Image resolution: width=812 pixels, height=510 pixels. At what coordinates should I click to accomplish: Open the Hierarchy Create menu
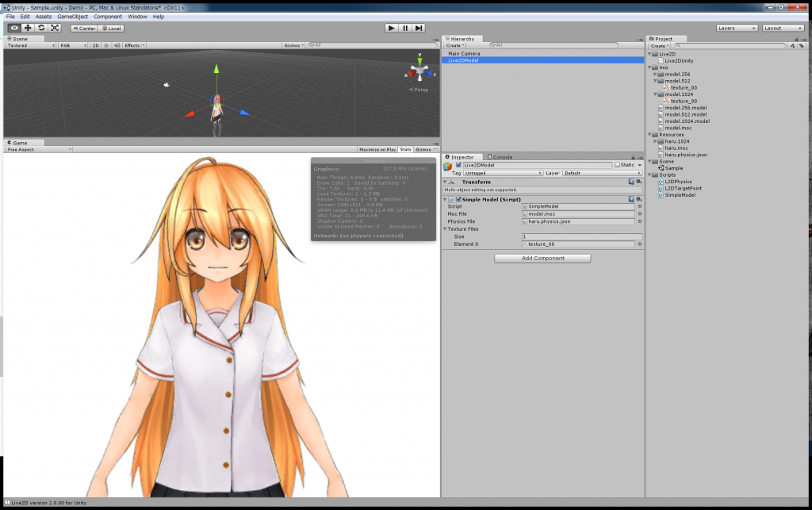click(x=455, y=45)
